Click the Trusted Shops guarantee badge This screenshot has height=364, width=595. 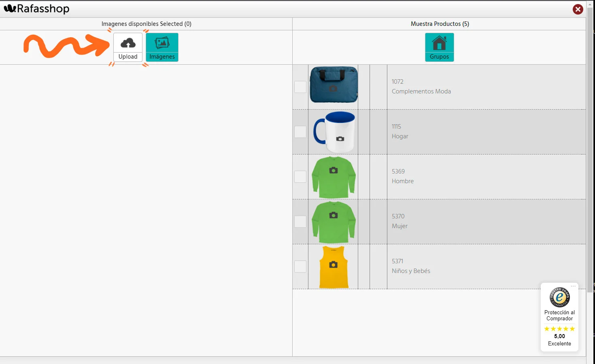point(559,298)
